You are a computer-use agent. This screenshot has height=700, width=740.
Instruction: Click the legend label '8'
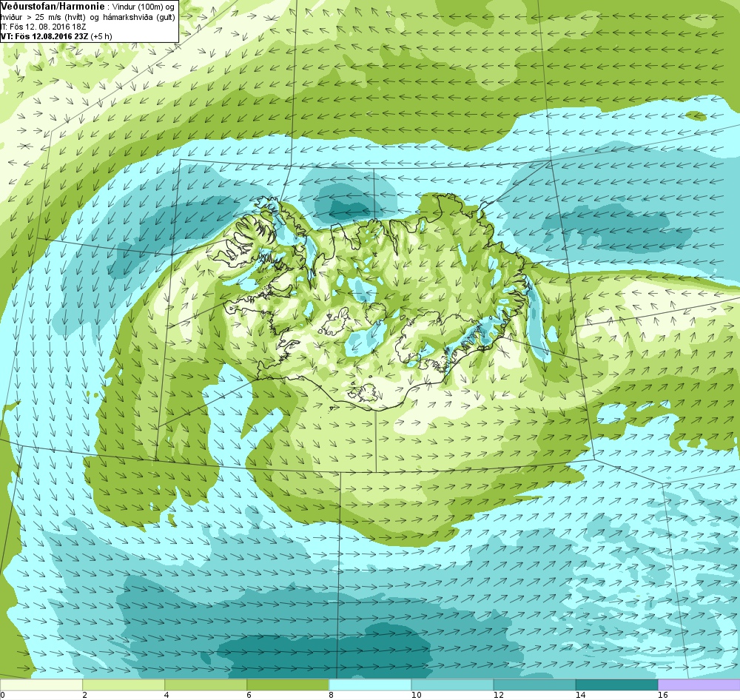click(x=332, y=695)
